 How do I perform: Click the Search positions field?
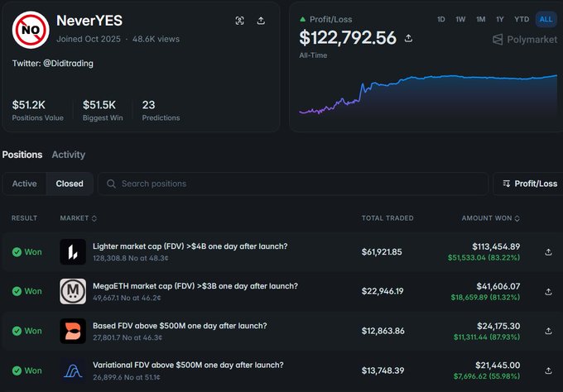point(293,184)
